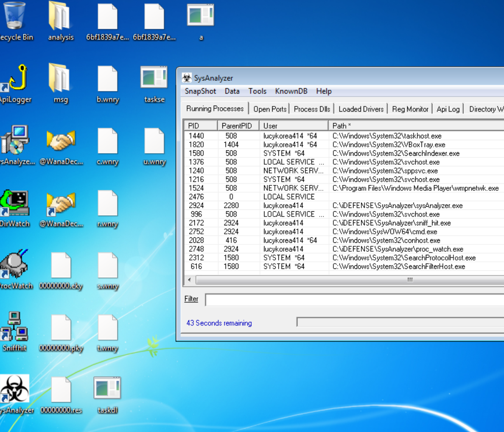Select the SysWOW64 cmd.exe process row
Image resolution: width=504 pixels, height=432 pixels.
tap(344, 232)
